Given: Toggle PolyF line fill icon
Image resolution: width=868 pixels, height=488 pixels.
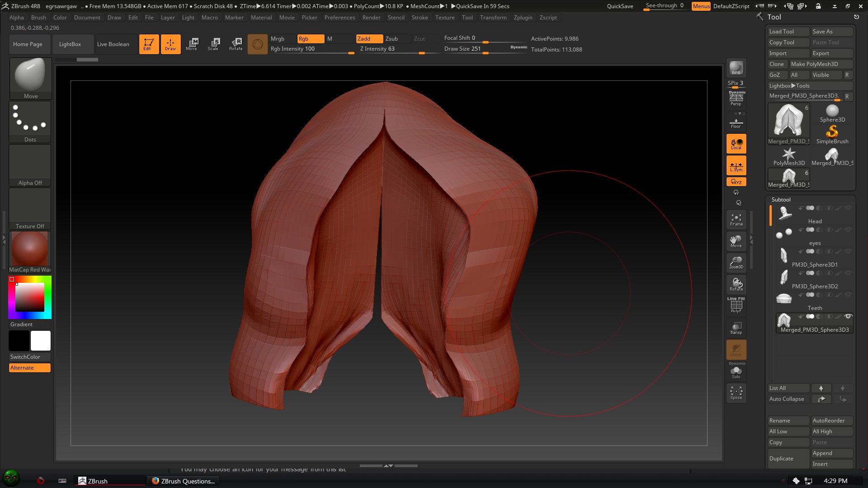Looking at the screenshot, I should (736, 305).
